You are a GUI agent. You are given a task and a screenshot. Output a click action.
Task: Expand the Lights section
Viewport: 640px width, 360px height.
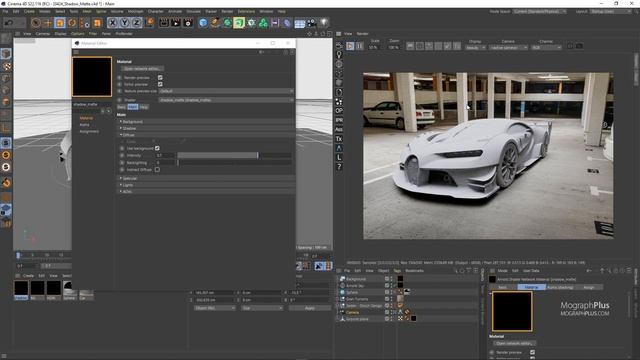click(x=206, y=185)
